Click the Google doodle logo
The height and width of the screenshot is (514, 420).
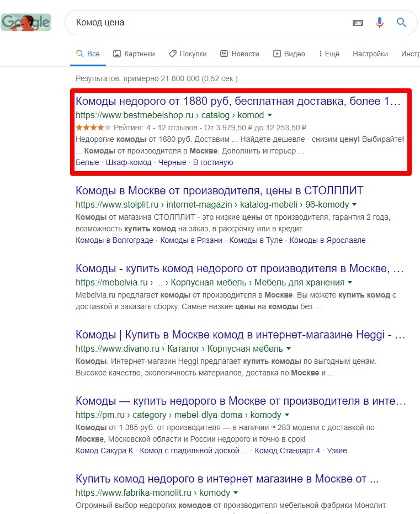coord(26,22)
